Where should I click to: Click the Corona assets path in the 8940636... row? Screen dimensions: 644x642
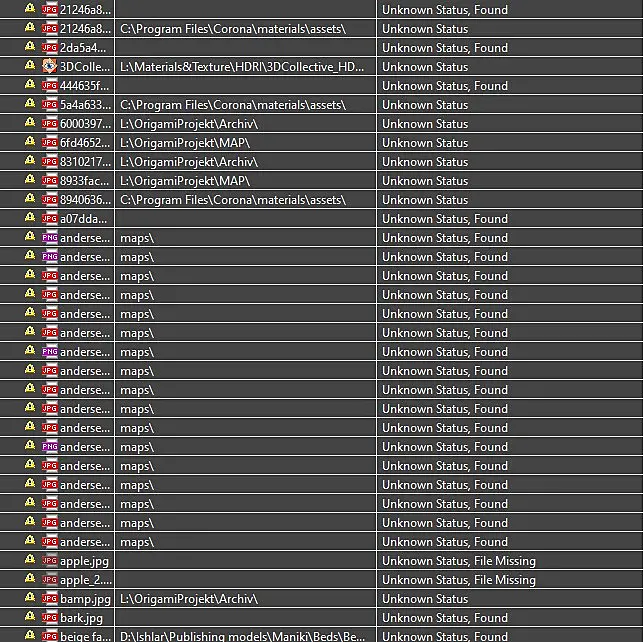233,200
